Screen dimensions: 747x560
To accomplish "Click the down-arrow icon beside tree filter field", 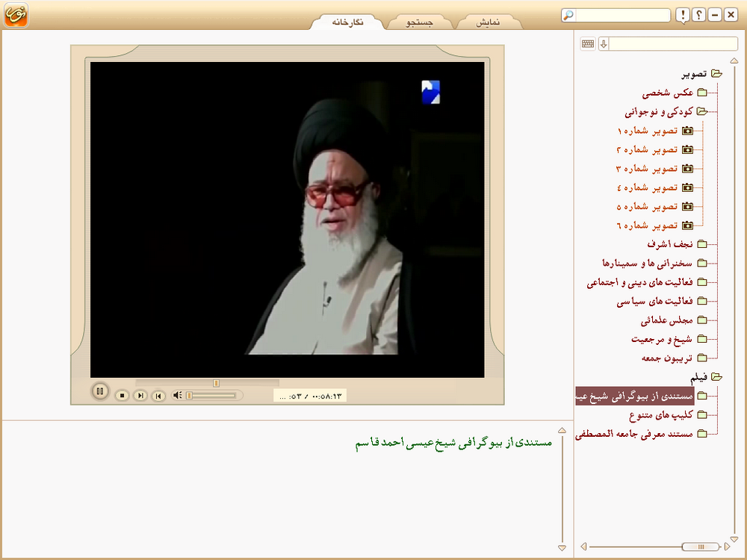I will pos(604,44).
